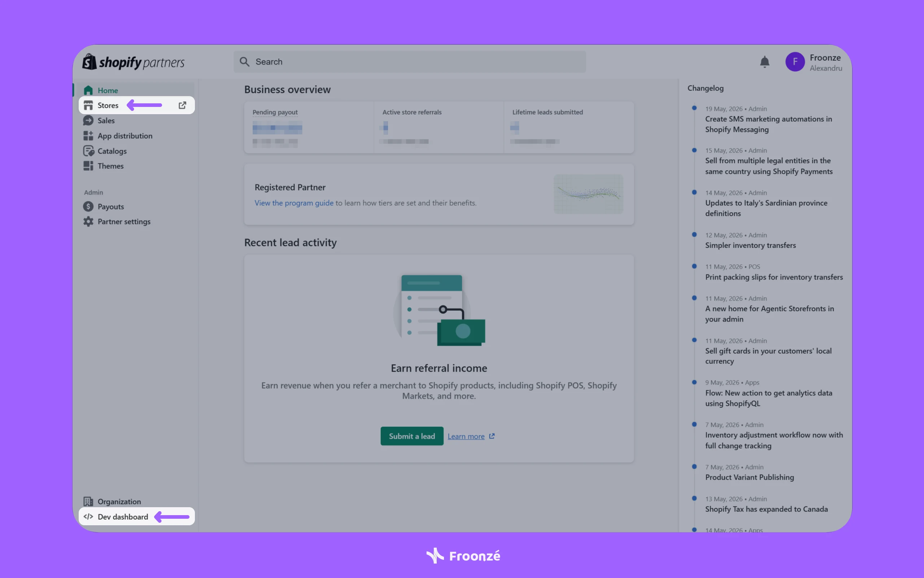This screenshot has height=578, width=924.
Task: Click the Stores storefront icon
Action: [88, 105]
